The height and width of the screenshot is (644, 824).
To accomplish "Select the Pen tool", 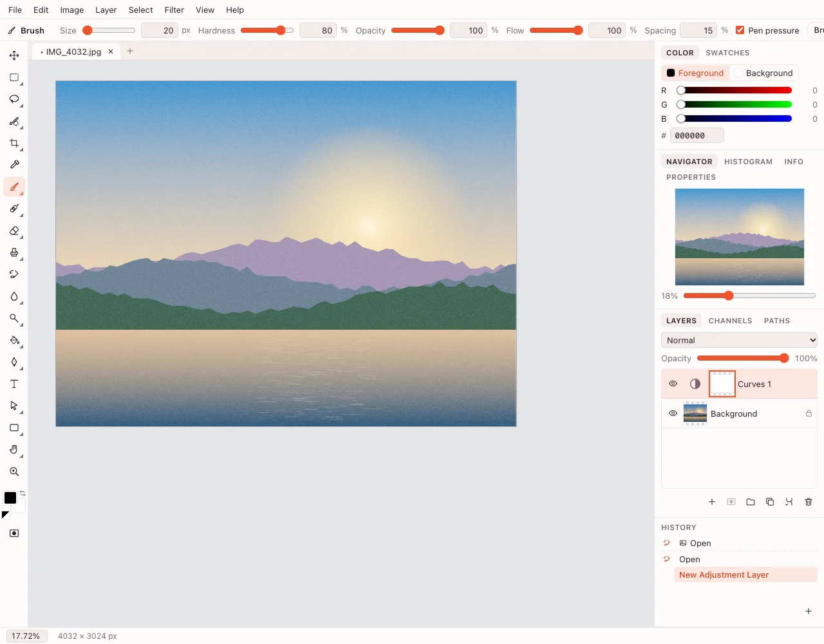I will coord(14,362).
